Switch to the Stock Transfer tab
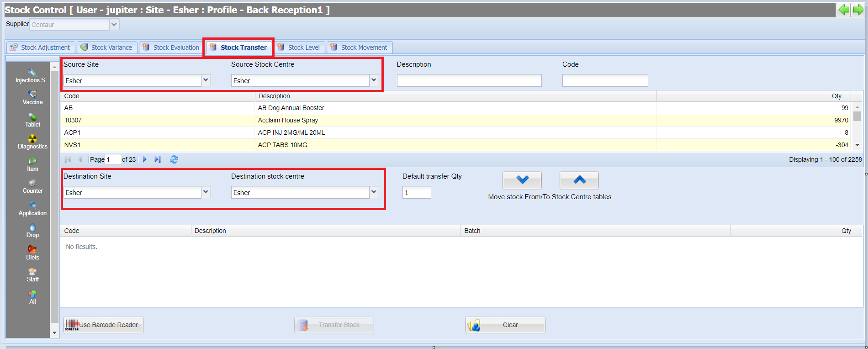This screenshot has width=868, height=349. point(238,48)
